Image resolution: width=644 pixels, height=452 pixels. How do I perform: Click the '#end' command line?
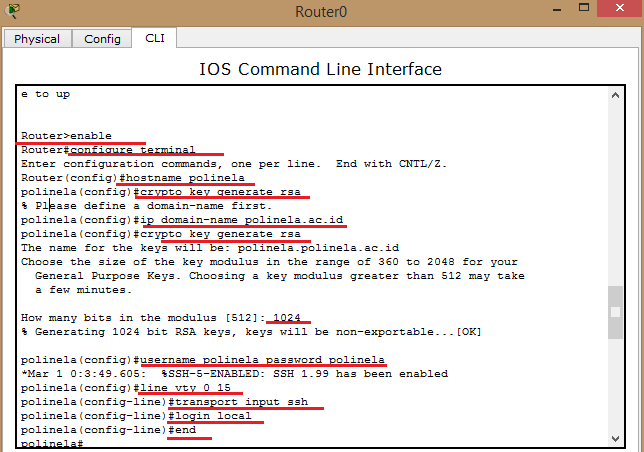click(x=108, y=429)
